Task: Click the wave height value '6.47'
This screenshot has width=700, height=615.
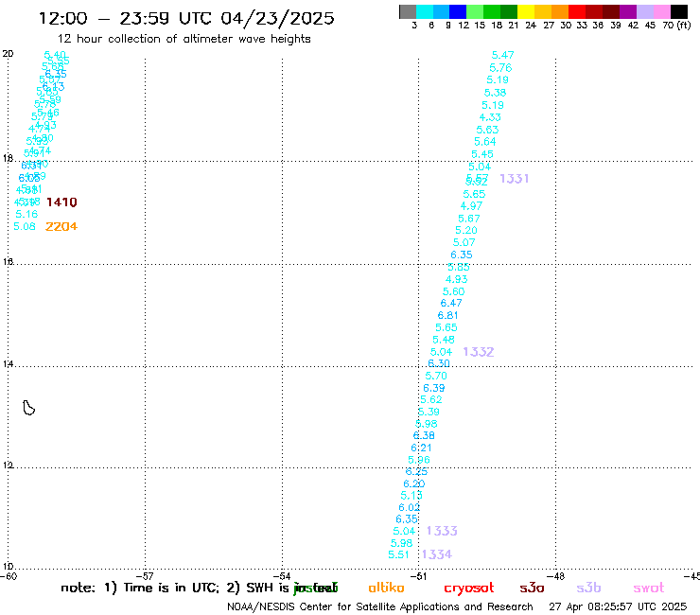Action: pyautogui.click(x=451, y=304)
